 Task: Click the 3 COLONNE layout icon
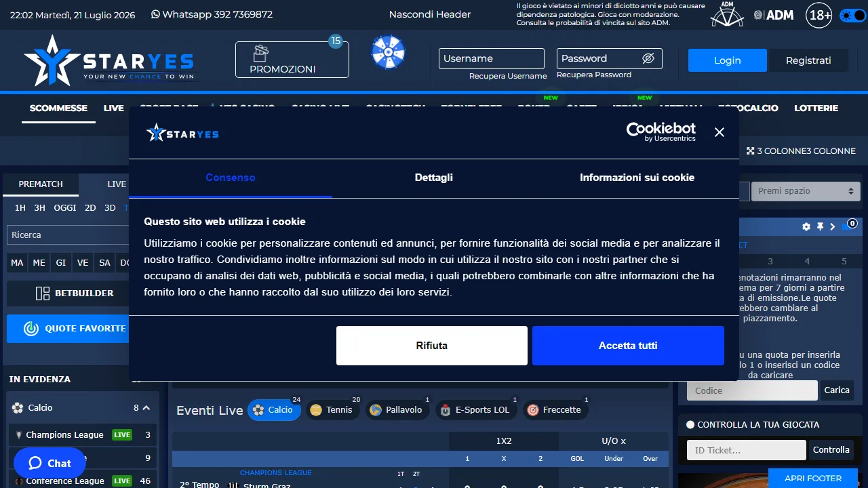pos(751,151)
